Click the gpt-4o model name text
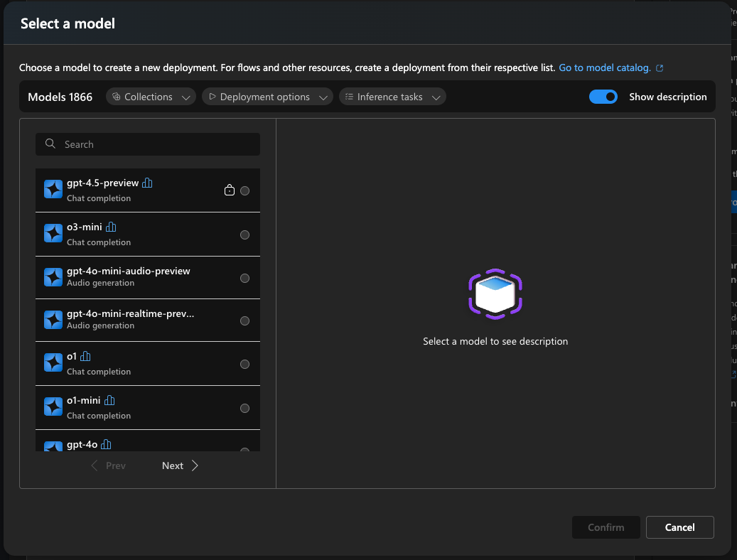This screenshot has width=737, height=560. point(82,444)
